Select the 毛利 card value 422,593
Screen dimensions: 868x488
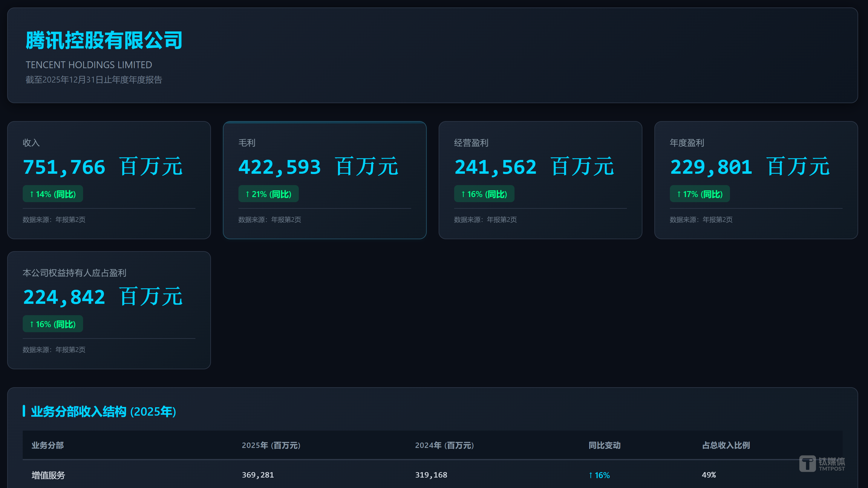pyautogui.click(x=280, y=167)
